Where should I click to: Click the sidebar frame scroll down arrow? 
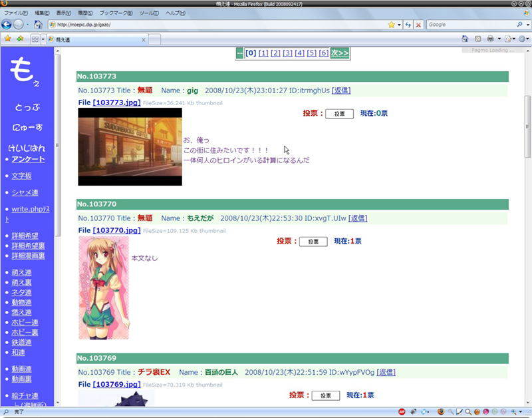[x=58, y=403]
